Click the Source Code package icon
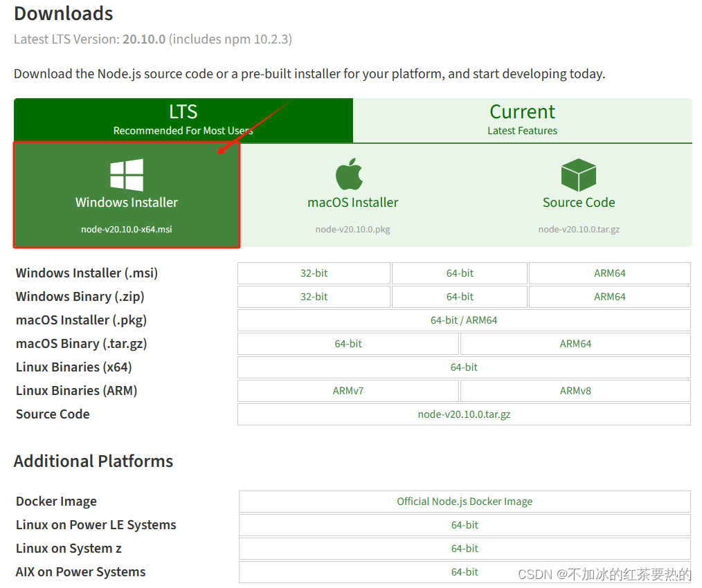The height and width of the screenshot is (588, 702). coord(579,174)
